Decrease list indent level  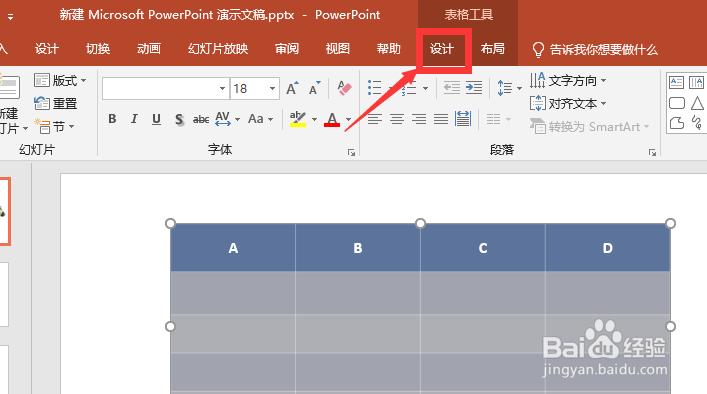coord(452,87)
